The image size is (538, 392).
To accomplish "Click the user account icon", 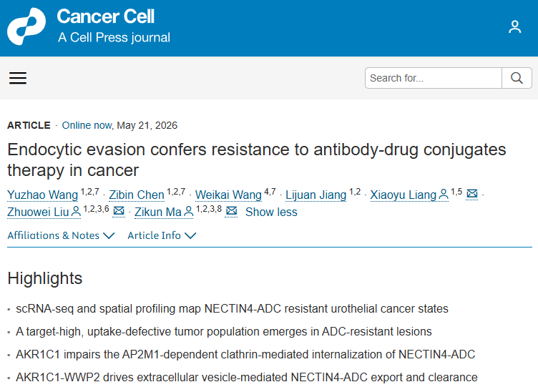I will [x=514, y=26].
